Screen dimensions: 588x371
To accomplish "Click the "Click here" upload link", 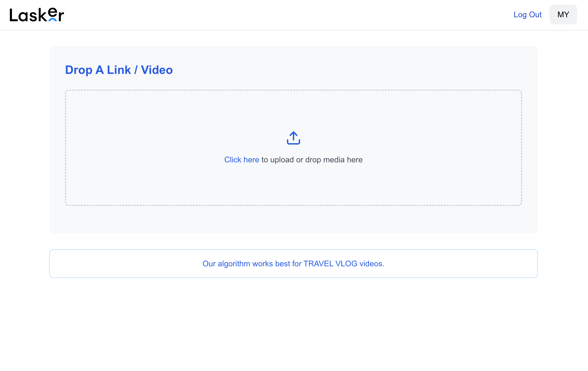I will [242, 160].
